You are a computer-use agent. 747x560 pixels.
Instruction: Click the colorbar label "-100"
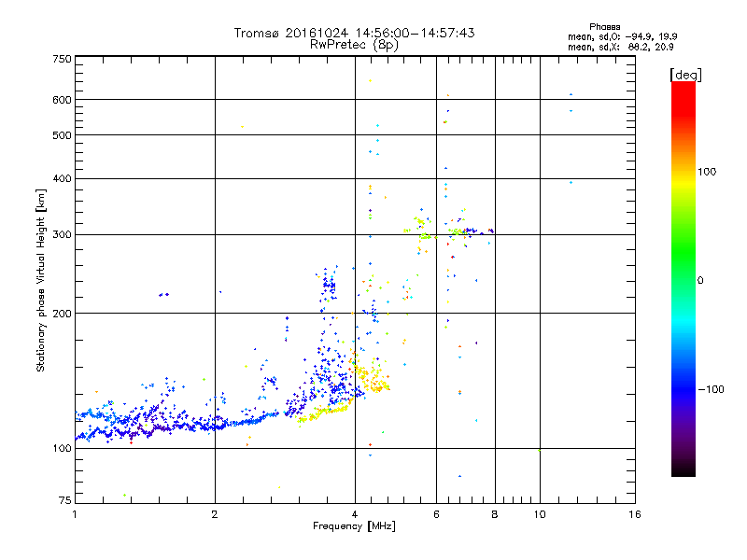(712, 389)
